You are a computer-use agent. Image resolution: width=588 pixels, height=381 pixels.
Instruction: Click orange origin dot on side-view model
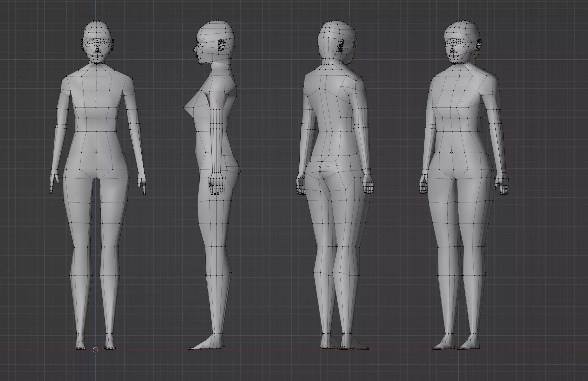(217, 101)
